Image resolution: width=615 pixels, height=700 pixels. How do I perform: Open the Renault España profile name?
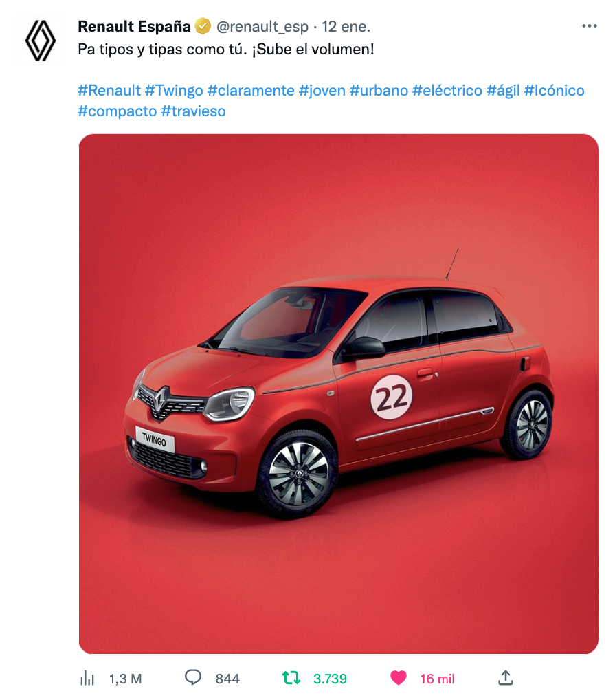click(x=134, y=26)
